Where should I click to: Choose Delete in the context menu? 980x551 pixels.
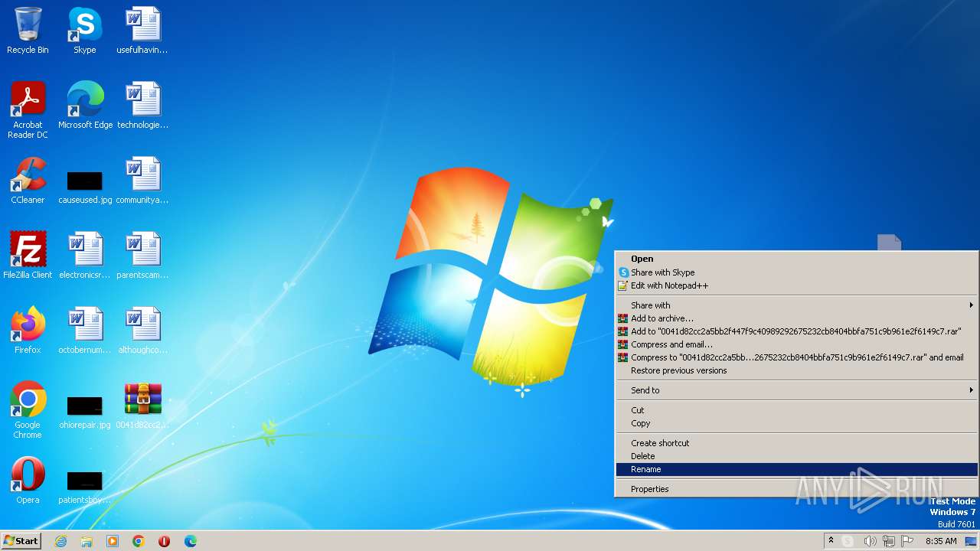pos(796,456)
